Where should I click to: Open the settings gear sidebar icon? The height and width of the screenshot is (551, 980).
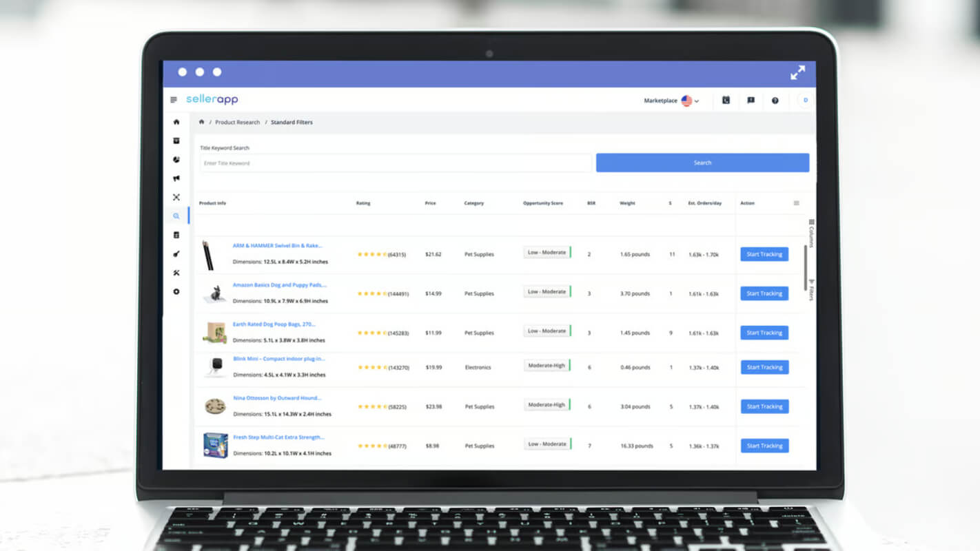coord(176,291)
